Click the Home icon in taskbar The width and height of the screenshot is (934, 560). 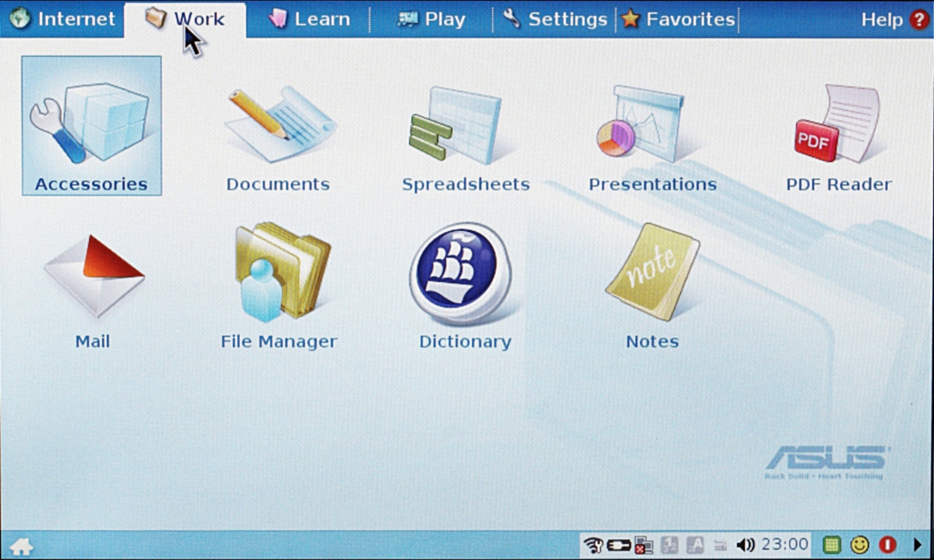click(x=20, y=546)
